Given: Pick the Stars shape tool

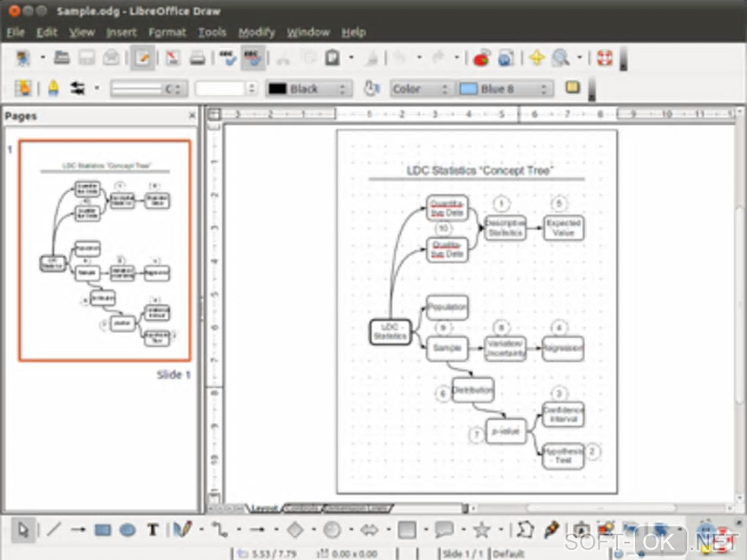Looking at the screenshot, I should point(481,529).
